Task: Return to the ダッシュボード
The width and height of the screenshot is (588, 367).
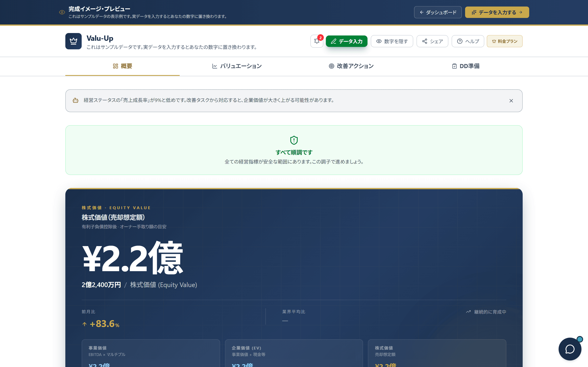Action: tap(438, 12)
